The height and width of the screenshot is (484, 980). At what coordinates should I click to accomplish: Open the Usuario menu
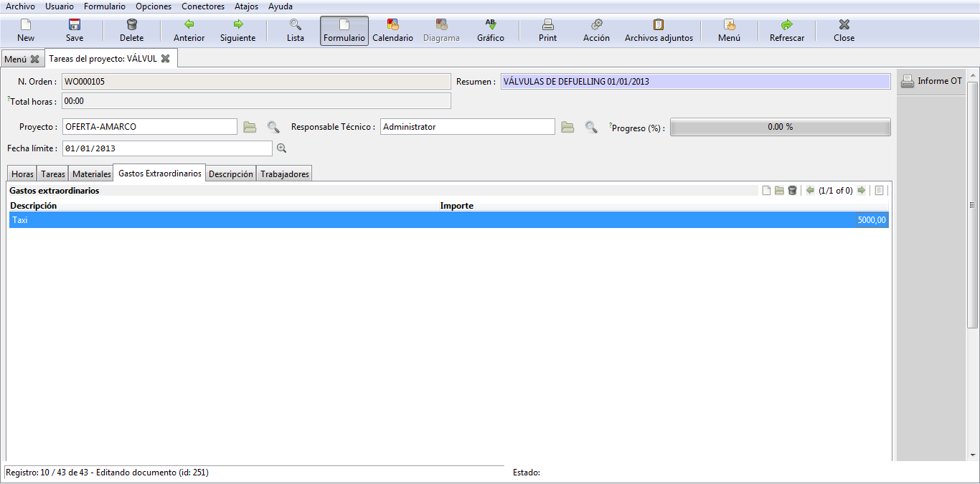60,6
